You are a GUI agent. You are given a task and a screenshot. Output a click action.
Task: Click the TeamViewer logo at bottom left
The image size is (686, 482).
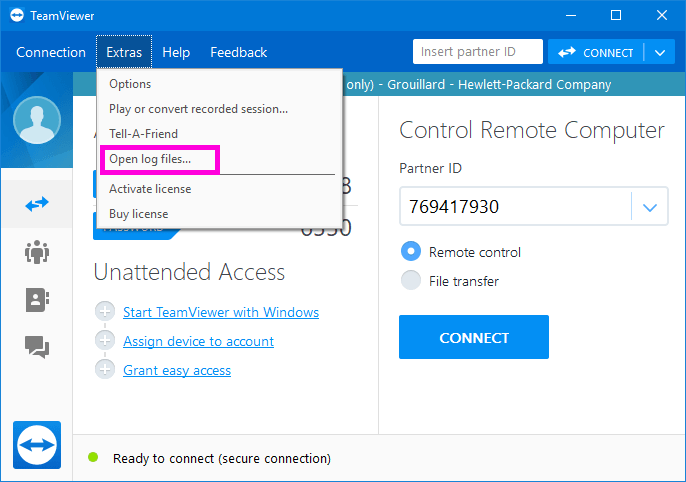pos(37,444)
